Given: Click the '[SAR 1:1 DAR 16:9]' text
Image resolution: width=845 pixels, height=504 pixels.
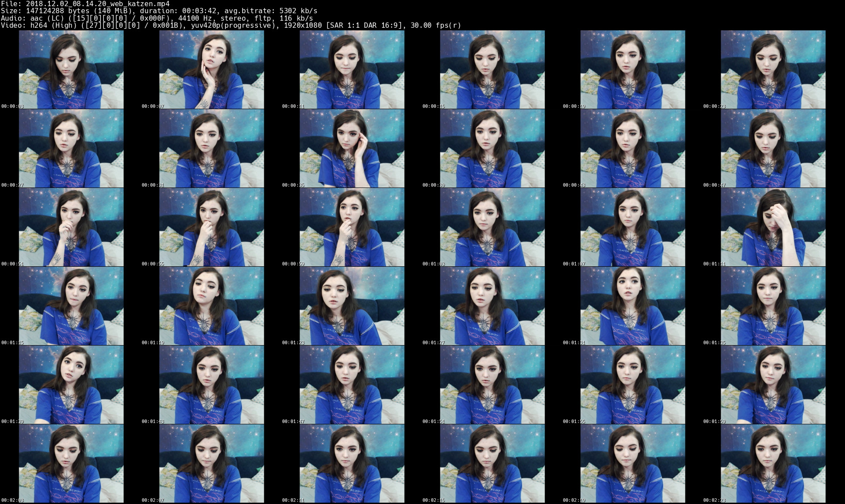Looking at the screenshot, I should pos(364,26).
